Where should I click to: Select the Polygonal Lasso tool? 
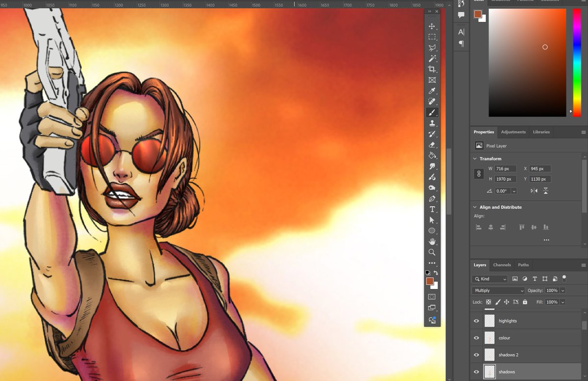point(432,48)
